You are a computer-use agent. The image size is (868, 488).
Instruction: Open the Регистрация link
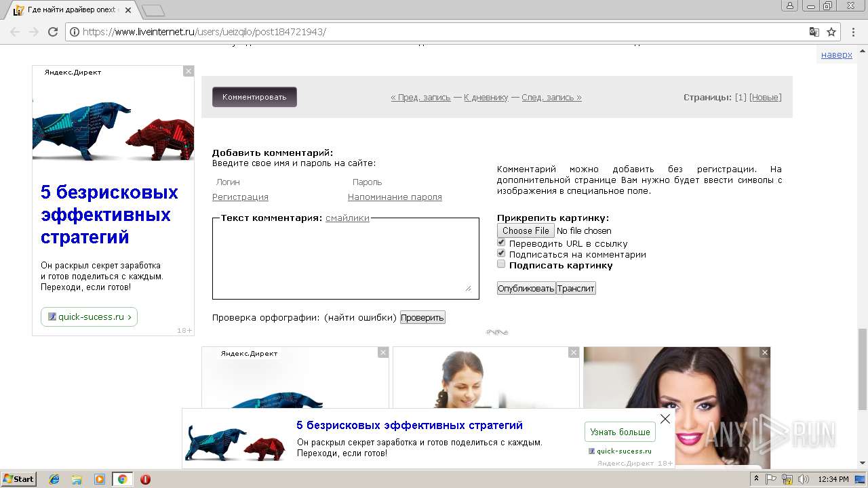tap(240, 197)
